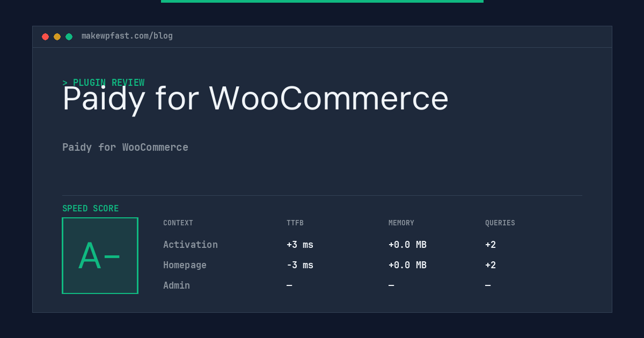Select the Homepage row label
This screenshot has height=338, width=644.
tap(185, 265)
